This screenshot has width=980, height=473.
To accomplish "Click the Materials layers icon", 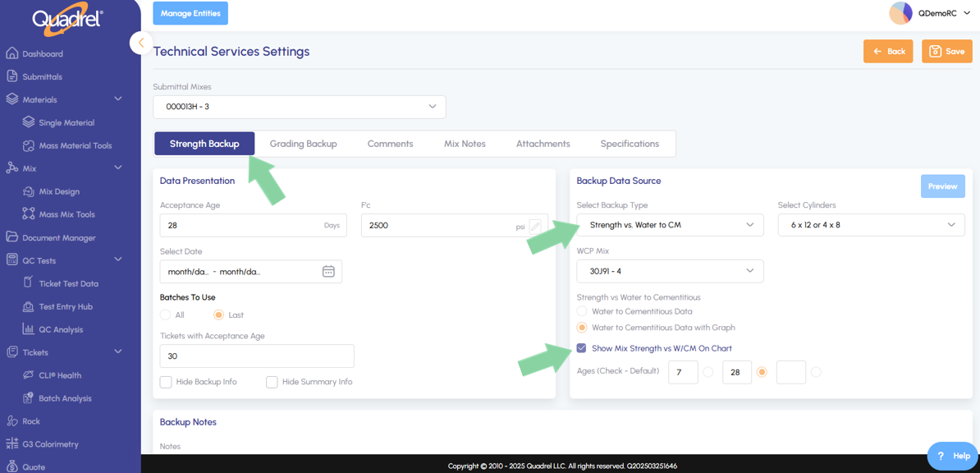I will pos(11,99).
